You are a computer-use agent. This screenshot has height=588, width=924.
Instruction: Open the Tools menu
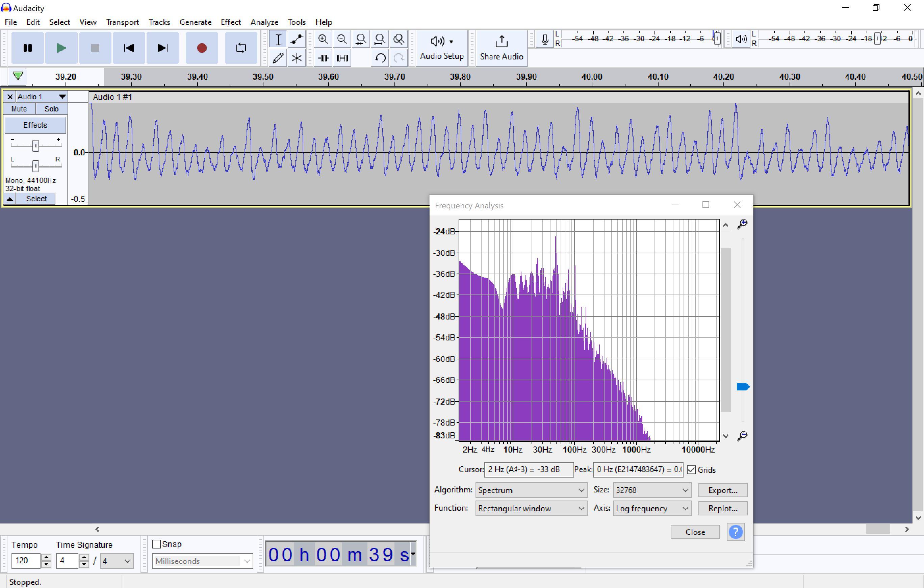(x=297, y=22)
